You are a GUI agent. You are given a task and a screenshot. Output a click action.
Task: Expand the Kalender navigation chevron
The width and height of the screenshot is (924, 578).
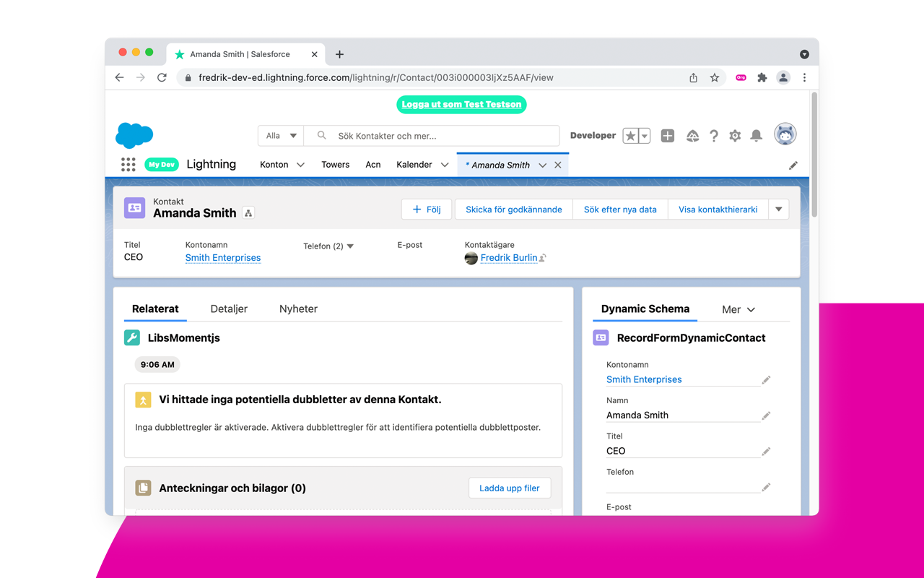coord(445,165)
